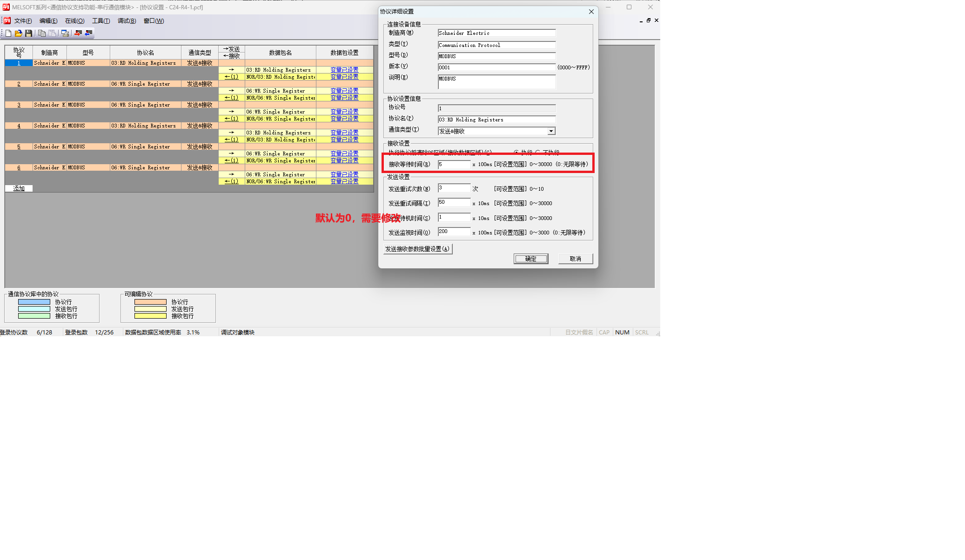
Task: Open the 在线(O) menu
Action: (x=74, y=21)
